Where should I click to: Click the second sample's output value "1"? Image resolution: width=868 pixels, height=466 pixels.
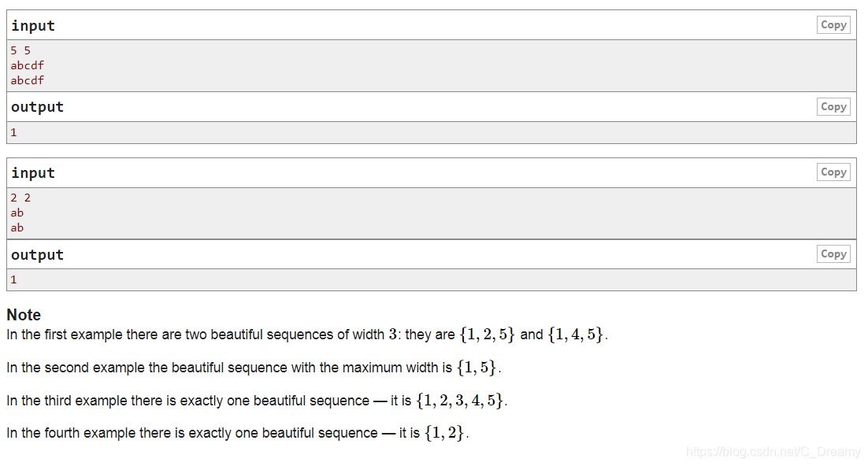click(x=13, y=279)
